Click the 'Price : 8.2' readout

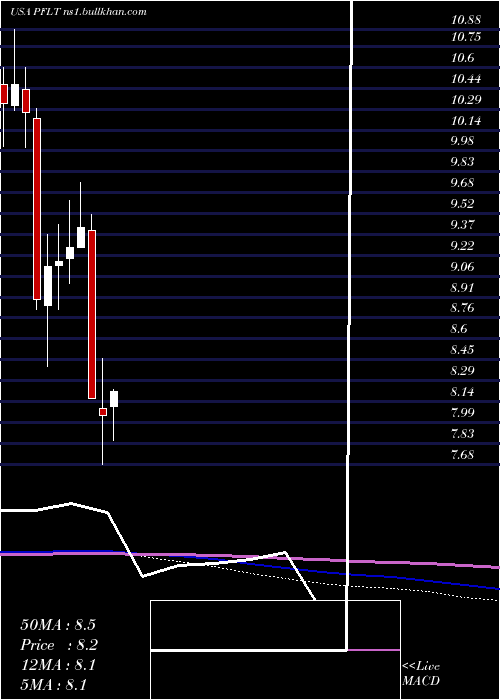59,645
